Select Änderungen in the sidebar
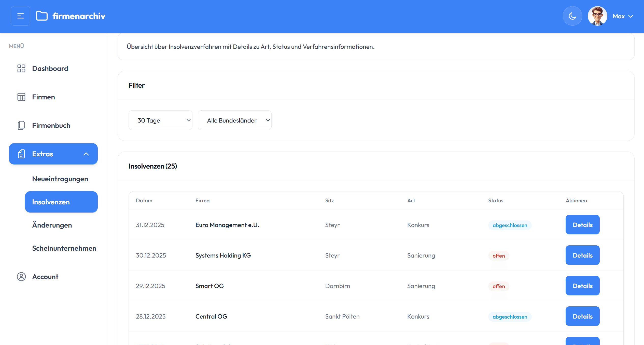This screenshot has width=644, height=345. click(52, 225)
